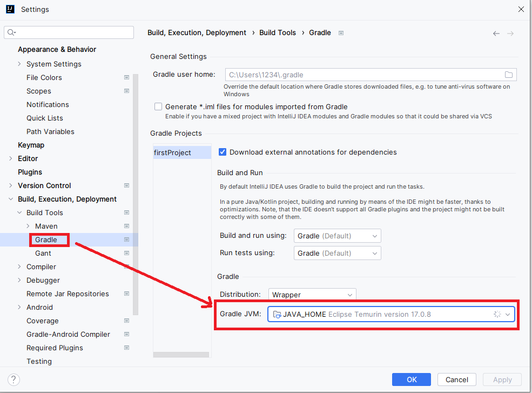
Task: Select the Keymap settings page
Action: click(31, 145)
